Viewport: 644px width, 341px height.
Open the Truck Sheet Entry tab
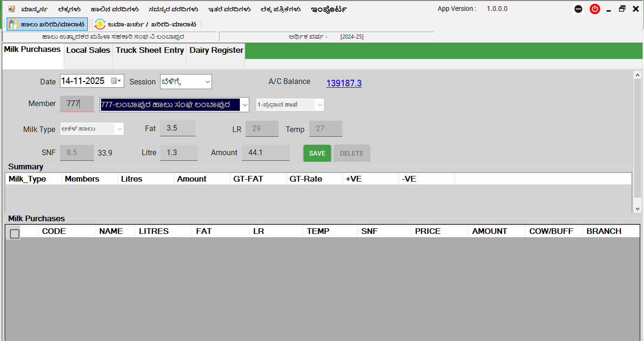click(x=150, y=50)
